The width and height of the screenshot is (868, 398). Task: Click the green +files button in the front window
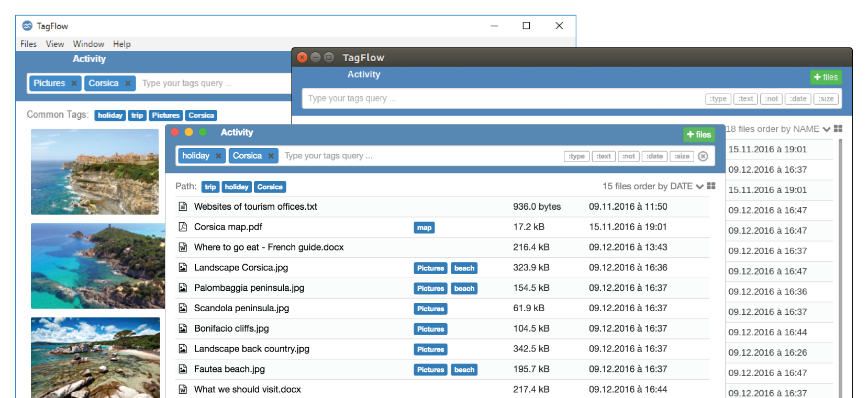click(x=699, y=134)
